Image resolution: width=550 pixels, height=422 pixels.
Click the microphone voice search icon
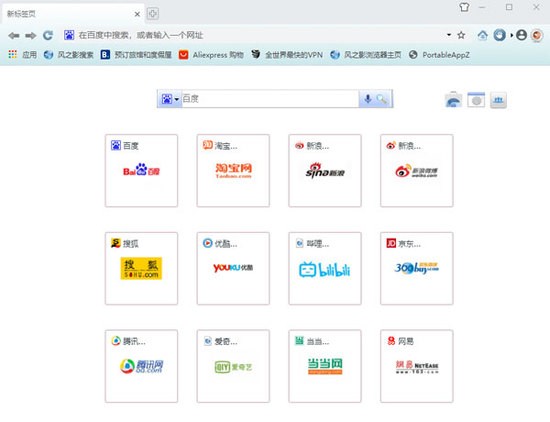click(x=368, y=99)
